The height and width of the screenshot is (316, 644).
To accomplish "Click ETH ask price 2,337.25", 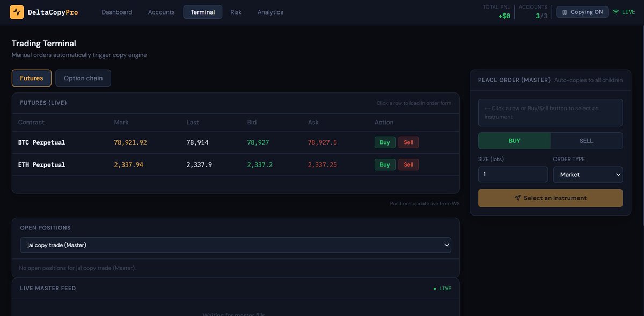I will point(323,164).
